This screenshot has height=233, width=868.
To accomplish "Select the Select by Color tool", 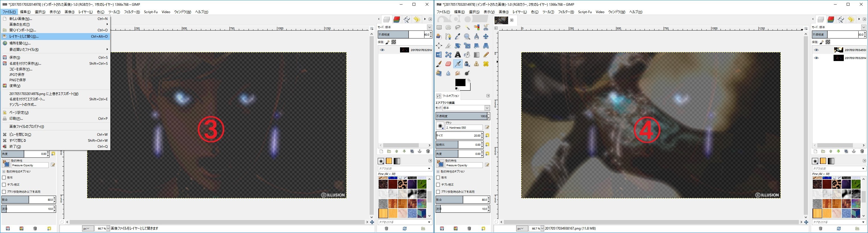I will click(477, 27).
